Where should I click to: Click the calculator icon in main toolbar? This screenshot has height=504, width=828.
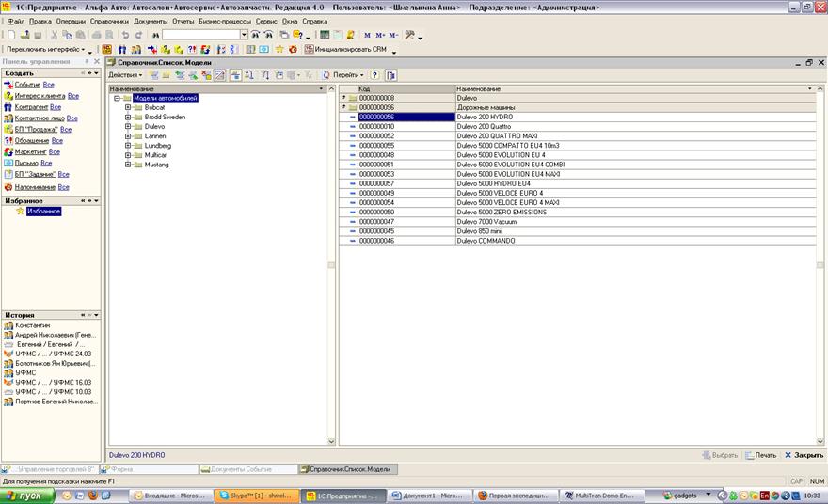pos(324,35)
